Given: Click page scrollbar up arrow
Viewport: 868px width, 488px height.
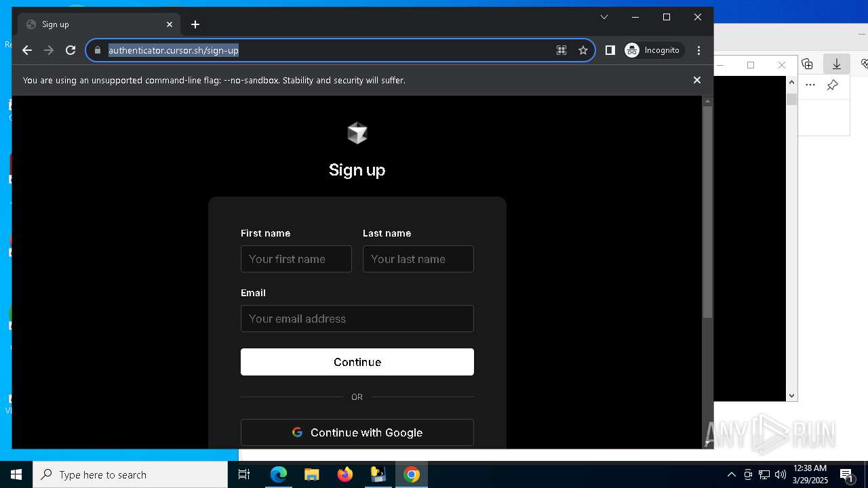Looking at the screenshot, I should tap(707, 101).
